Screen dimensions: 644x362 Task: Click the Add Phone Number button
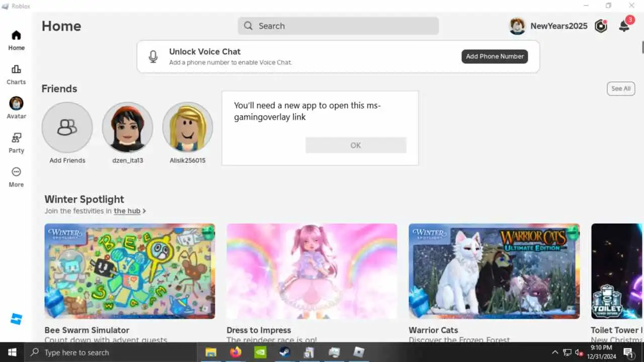tap(495, 56)
